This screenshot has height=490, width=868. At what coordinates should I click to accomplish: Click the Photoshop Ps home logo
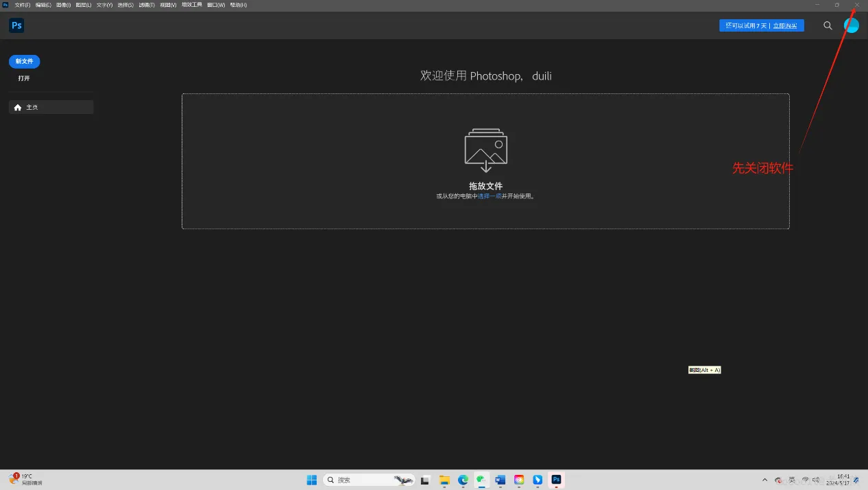click(16, 25)
